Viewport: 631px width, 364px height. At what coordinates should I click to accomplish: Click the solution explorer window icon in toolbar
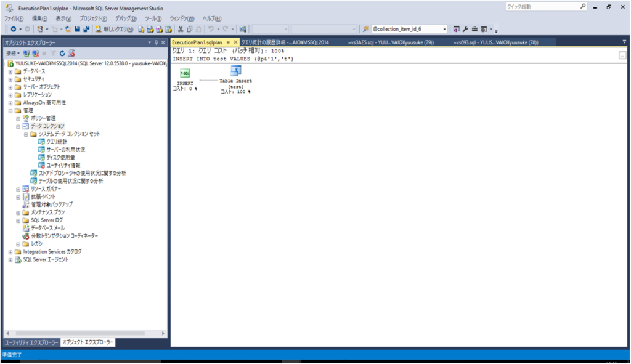[x=457, y=29]
